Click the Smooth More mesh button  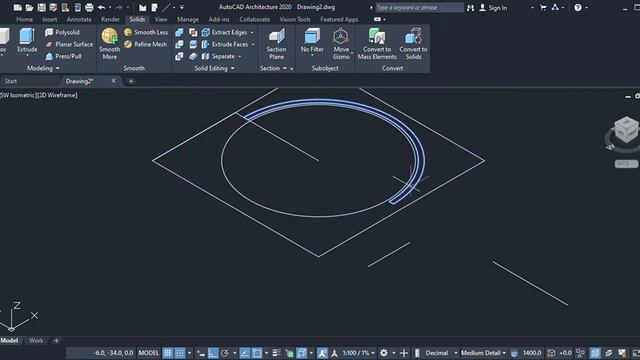[x=109, y=44]
